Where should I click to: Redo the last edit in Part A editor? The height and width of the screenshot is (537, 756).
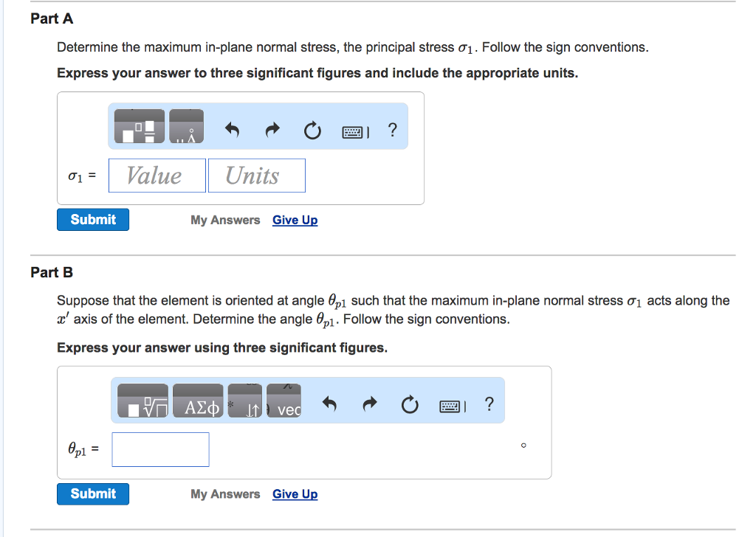[x=272, y=130]
